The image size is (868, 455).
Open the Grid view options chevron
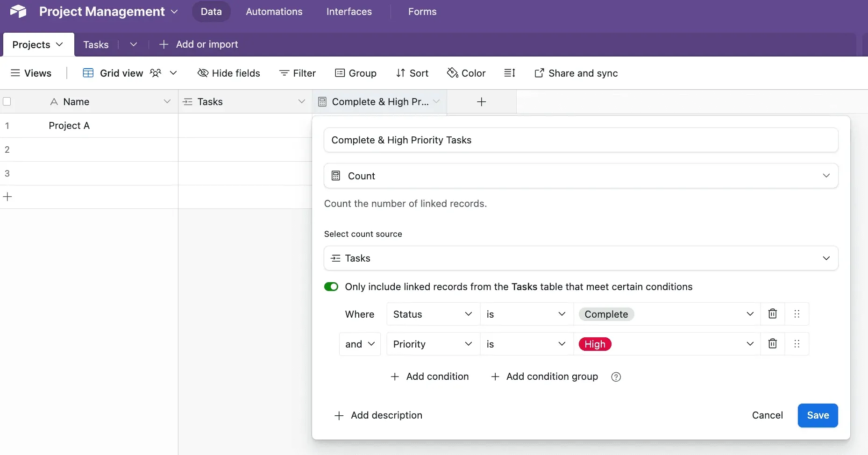tap(173, 73)
